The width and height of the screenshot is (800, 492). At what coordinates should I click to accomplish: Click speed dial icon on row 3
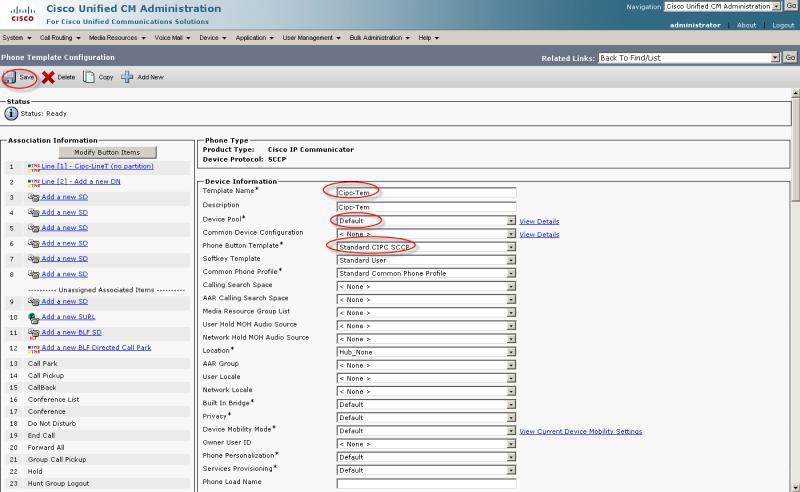34,198
